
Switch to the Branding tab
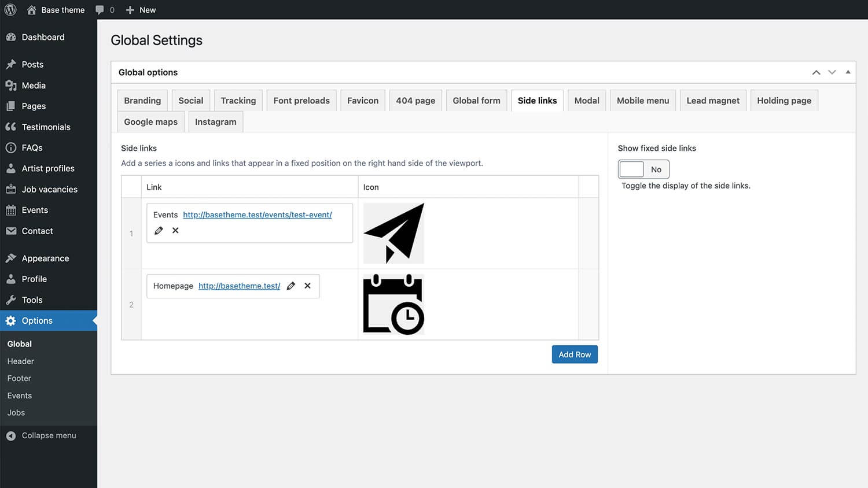pyautogui.click(x=142, y=101)
